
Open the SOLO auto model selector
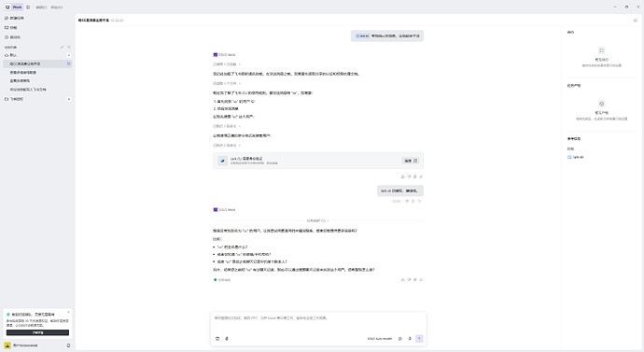380,339
